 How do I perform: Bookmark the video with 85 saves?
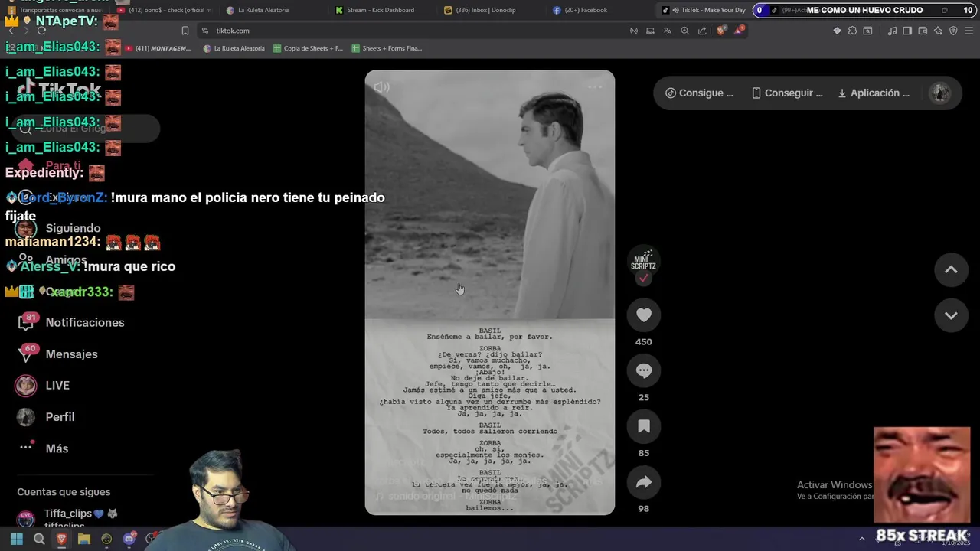click(644, 426)
